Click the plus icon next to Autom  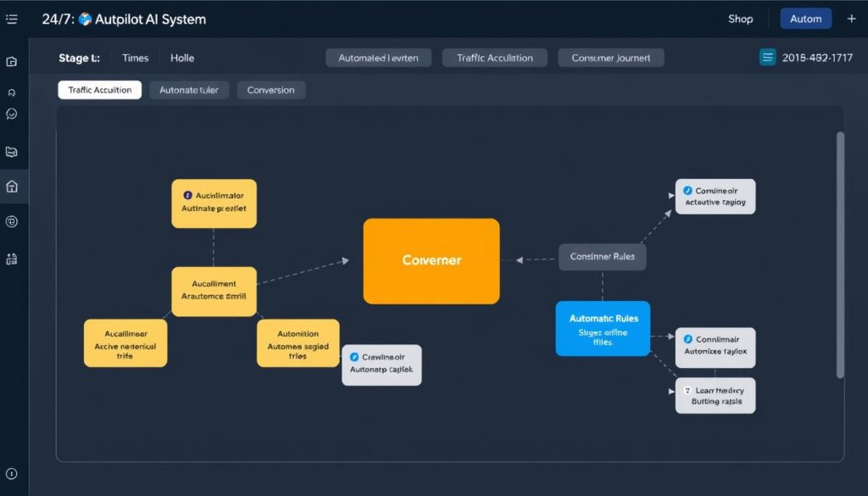(851, 19)
